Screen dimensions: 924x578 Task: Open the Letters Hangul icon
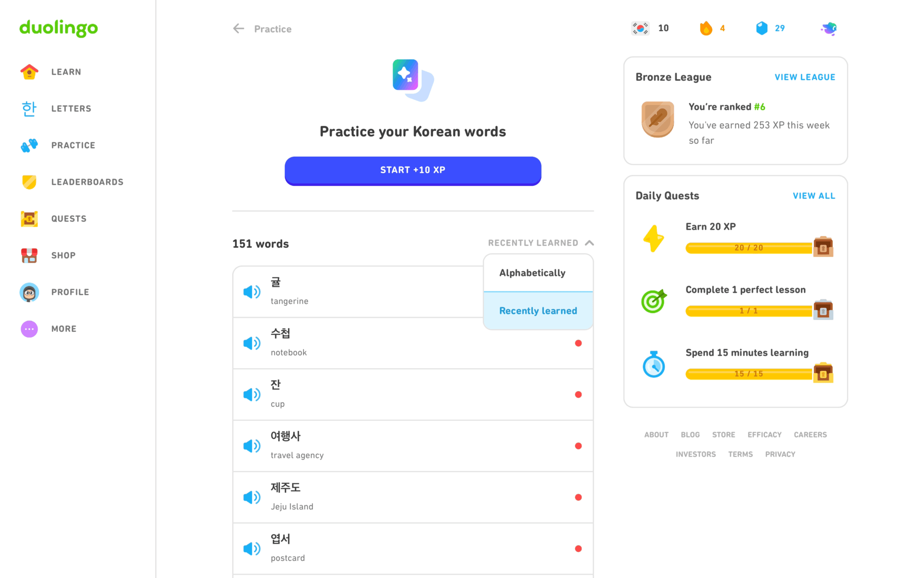(x=29, y=108)
